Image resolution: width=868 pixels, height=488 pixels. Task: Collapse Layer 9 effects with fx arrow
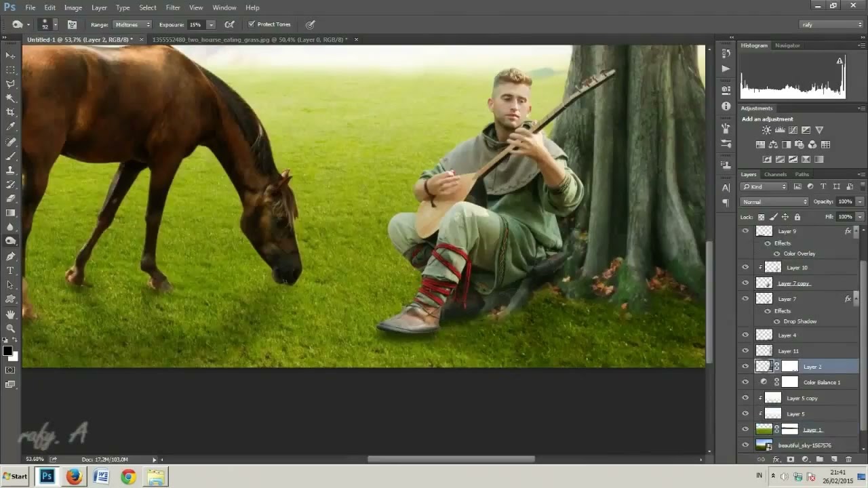click(856, 231)
